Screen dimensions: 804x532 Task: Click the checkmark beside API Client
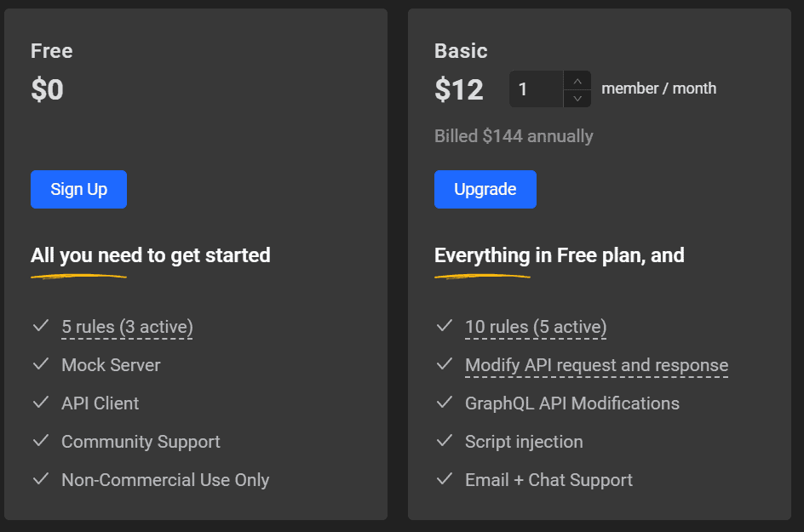point(41,403)
